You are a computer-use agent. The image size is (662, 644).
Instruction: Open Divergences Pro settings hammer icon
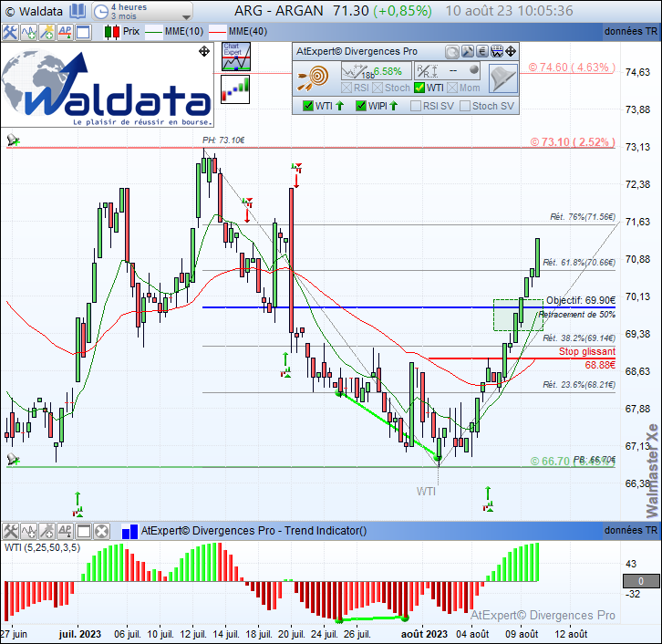(468, 51)
